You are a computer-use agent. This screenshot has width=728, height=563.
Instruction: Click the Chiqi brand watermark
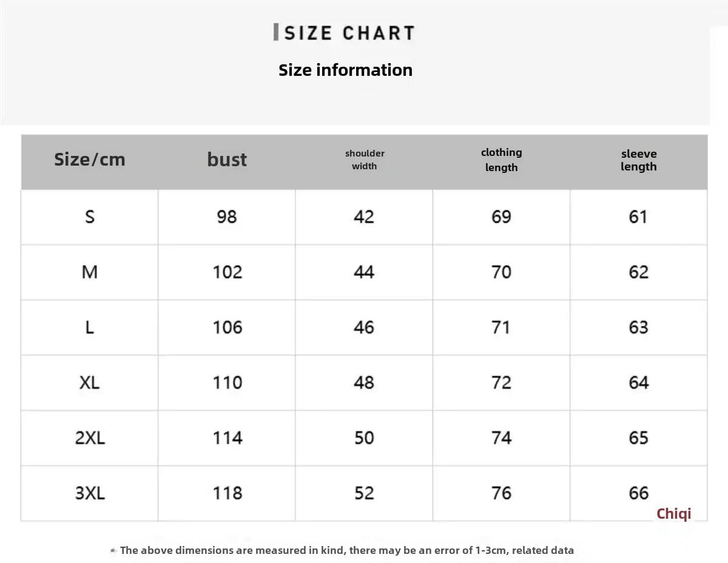pyautogui.click(x=673, y=514)
